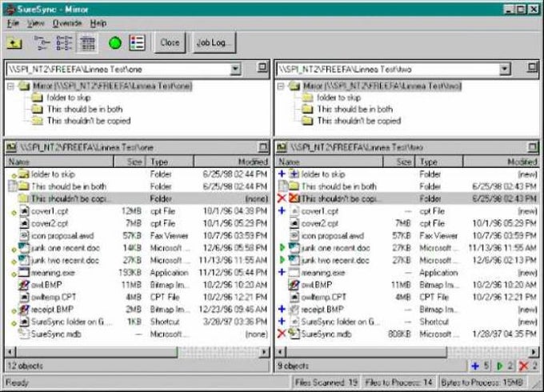Screen dimensions: 544x392
Task: Click the Close button
Action: point(170,42)
